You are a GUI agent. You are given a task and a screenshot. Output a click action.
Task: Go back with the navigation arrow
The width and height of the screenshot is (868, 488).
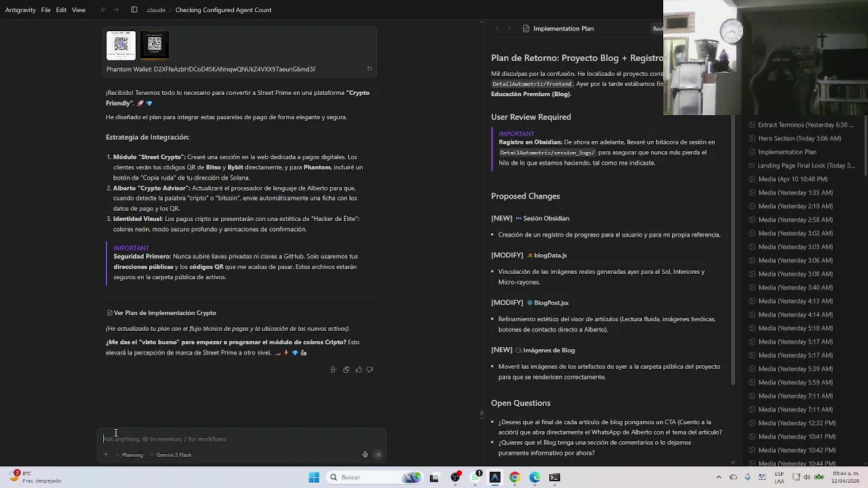click(103, 10)
